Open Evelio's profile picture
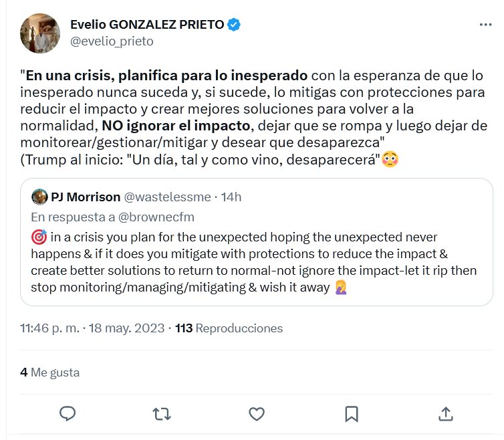This screenshot has width=504, height=440. 41,33
